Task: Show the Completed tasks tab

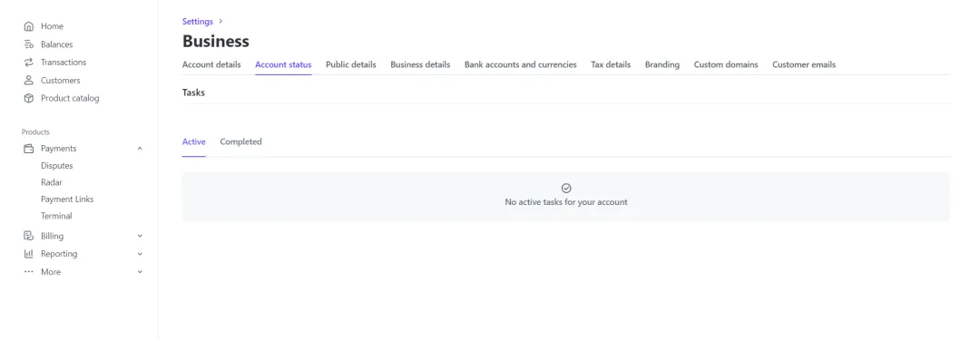Action: pos(240,141)
